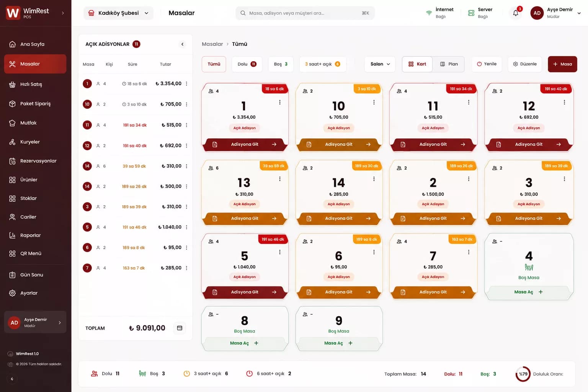Click Masa Aç on table 4
This screenshot has width=588, height=392.
coord(529,292)
